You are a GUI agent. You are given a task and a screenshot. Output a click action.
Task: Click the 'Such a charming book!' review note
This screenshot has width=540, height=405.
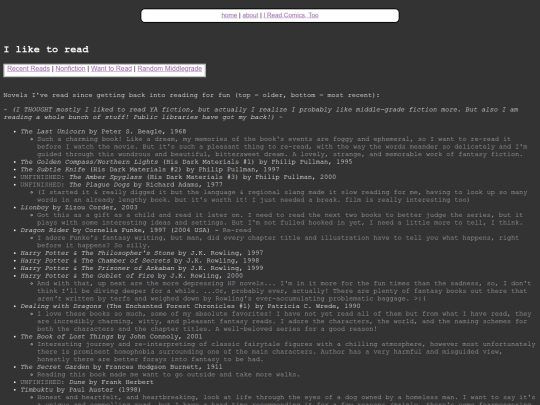point(282,147)
